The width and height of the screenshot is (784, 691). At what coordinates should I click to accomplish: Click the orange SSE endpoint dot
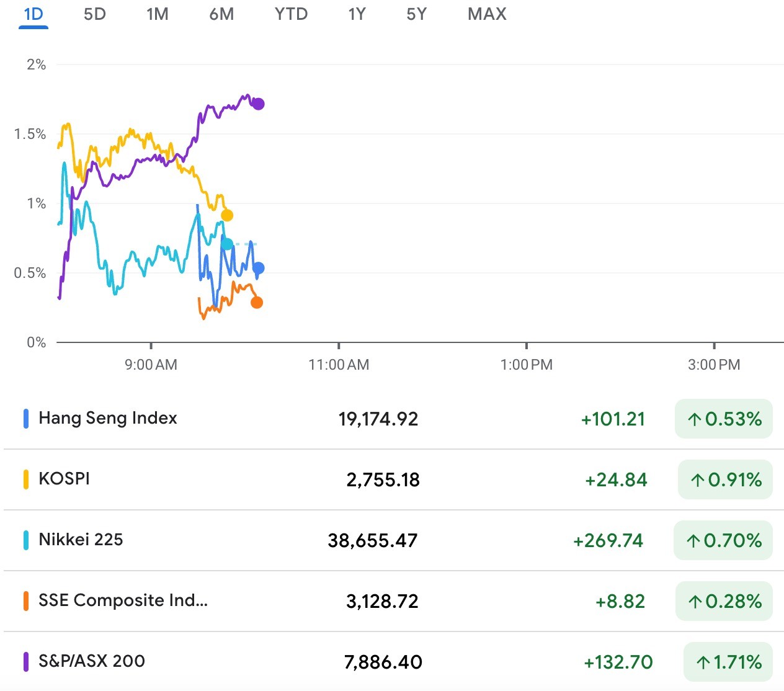(x=257, y=302)
